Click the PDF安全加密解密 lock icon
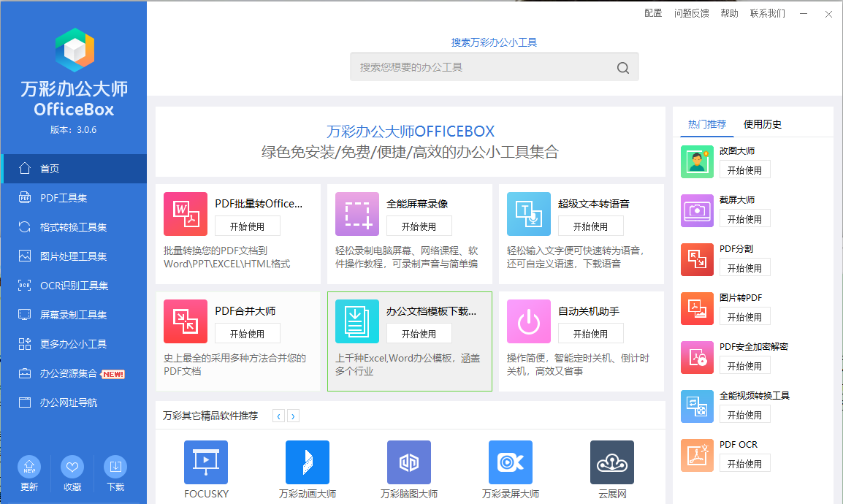Screen dimensions: 843x504 [x=697, y=357]
